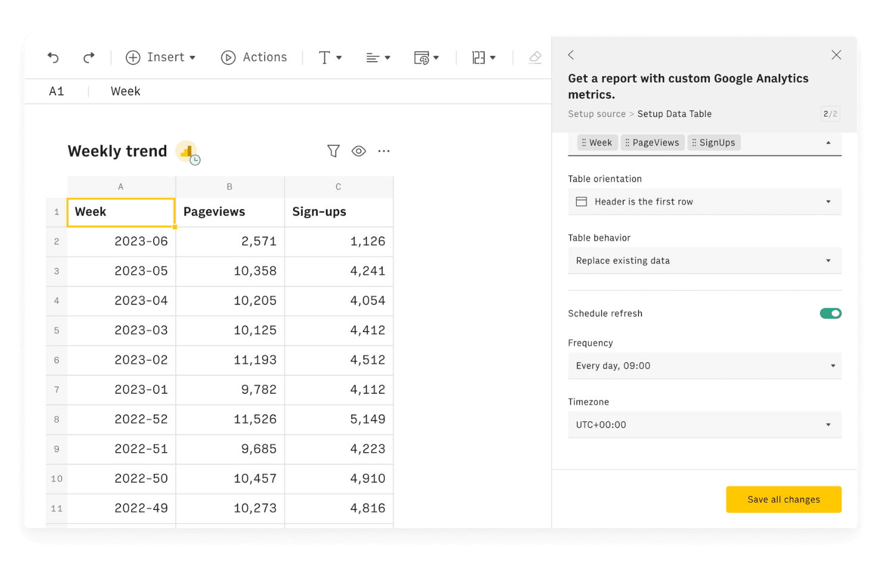The width and height of the screenshot is (882, 588).
Task: Click the 2/2 step indicator
Action: point(830,114)
